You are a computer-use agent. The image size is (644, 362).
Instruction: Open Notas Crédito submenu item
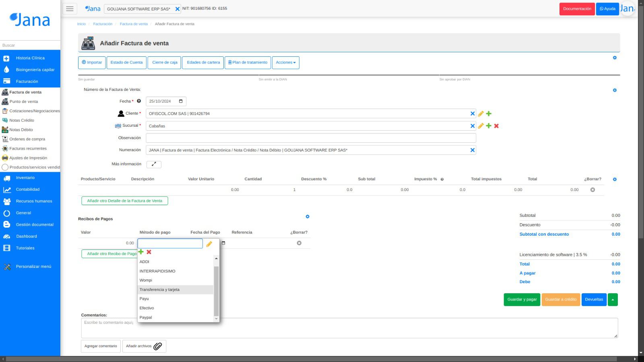tap(22, 120)
